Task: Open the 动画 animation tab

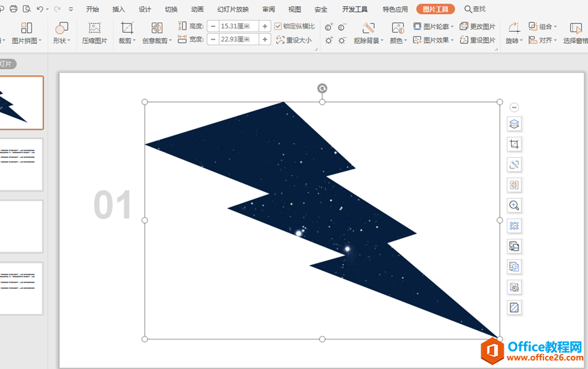Action: click(x=197, y=9)
